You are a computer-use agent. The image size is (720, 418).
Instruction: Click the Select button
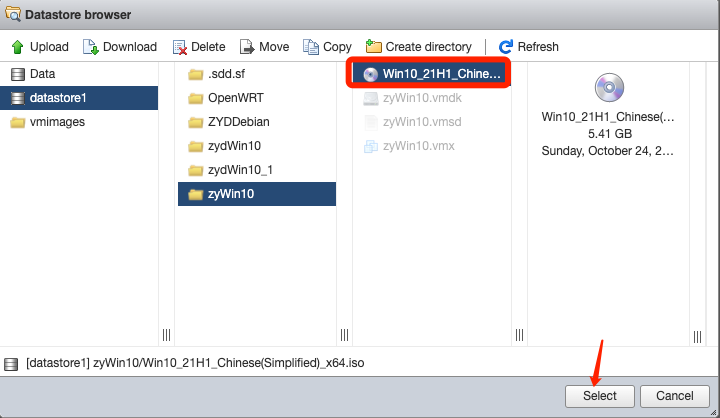(x=600, y=396)
